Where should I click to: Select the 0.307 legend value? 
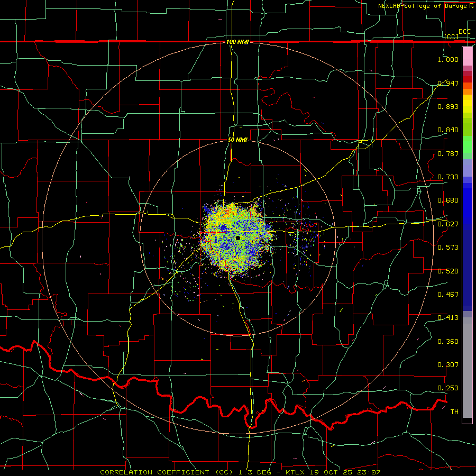tap(448, 365)
